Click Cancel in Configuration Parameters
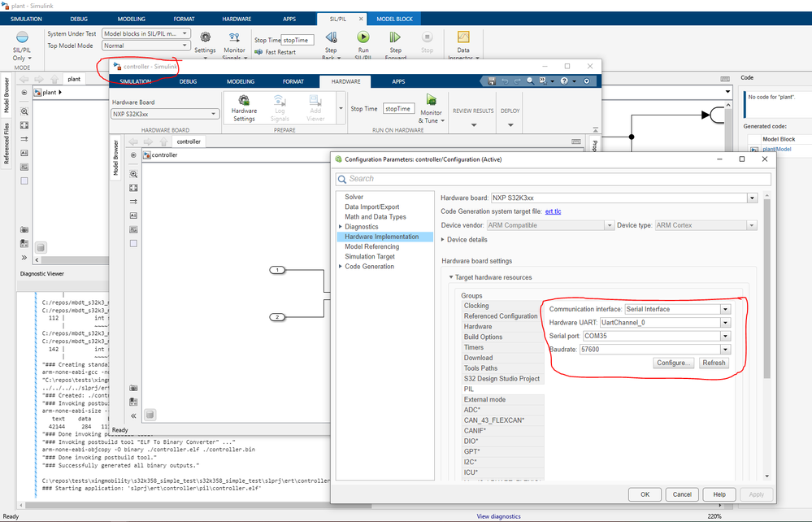The width and height of the screenshot is (812, 522). point(682,494)
